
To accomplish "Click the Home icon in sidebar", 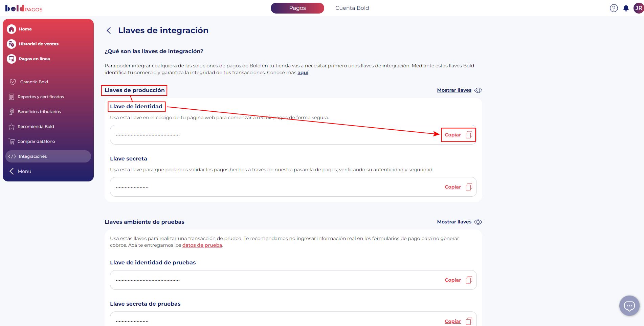I will coord(12,29).
